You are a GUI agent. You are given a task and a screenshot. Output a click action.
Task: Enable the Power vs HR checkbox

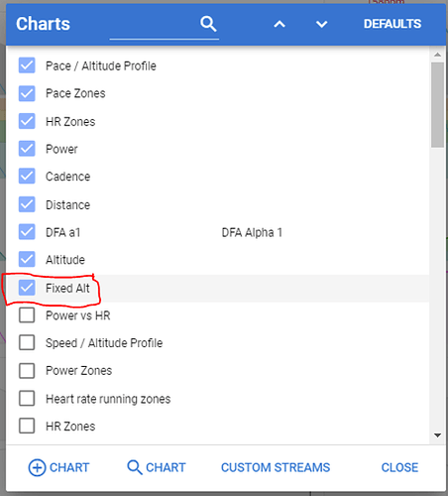click(27, 315)
